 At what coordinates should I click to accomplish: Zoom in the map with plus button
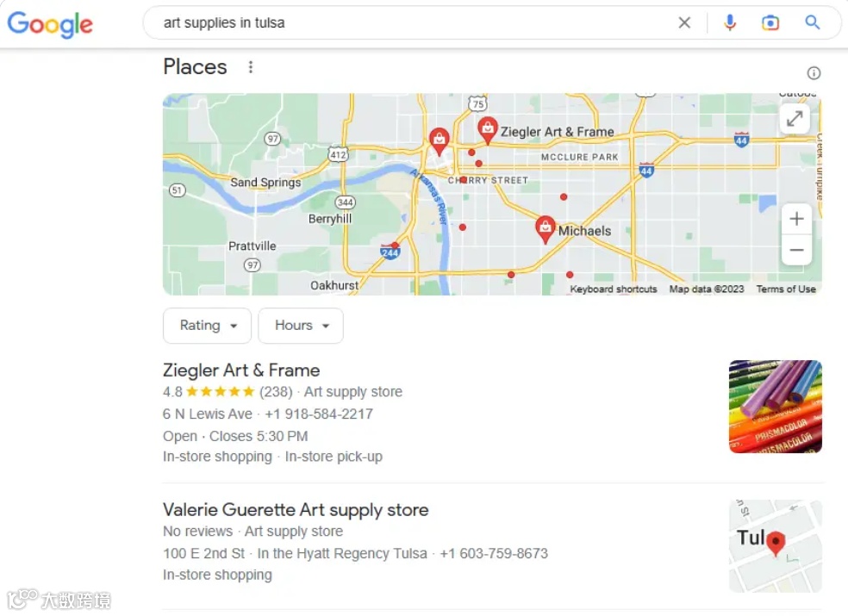796,219
